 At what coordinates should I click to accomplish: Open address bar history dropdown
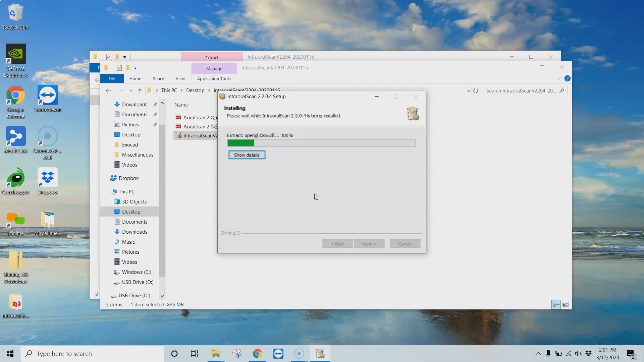pyautogui.click(x=468, y=91)
